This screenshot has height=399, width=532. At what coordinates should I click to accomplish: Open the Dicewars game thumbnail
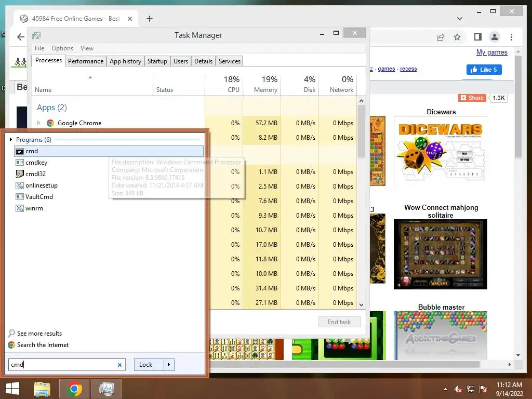441,151
